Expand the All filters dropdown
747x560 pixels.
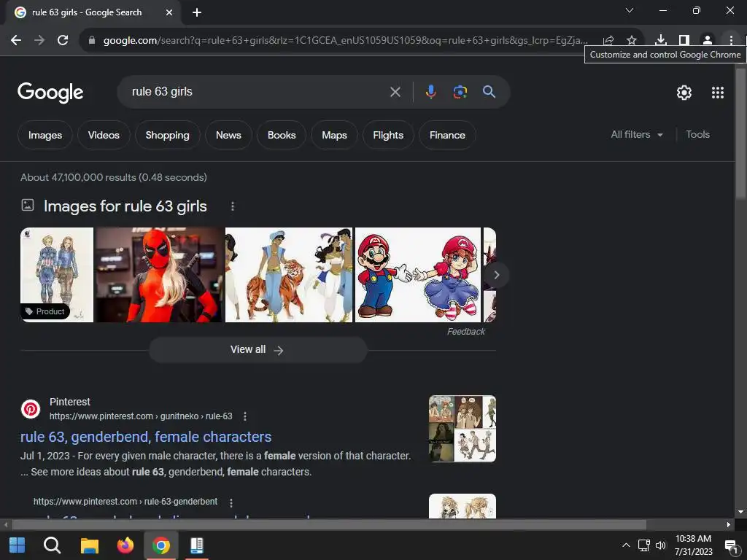[x=636, y=135]
